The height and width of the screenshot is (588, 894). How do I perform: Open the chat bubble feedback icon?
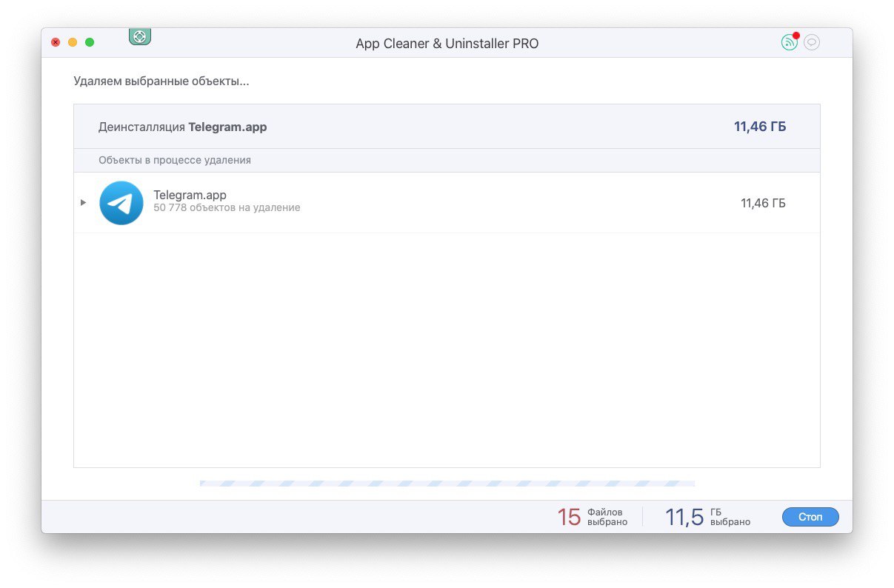pyautogui.click(x=812, y=42)
